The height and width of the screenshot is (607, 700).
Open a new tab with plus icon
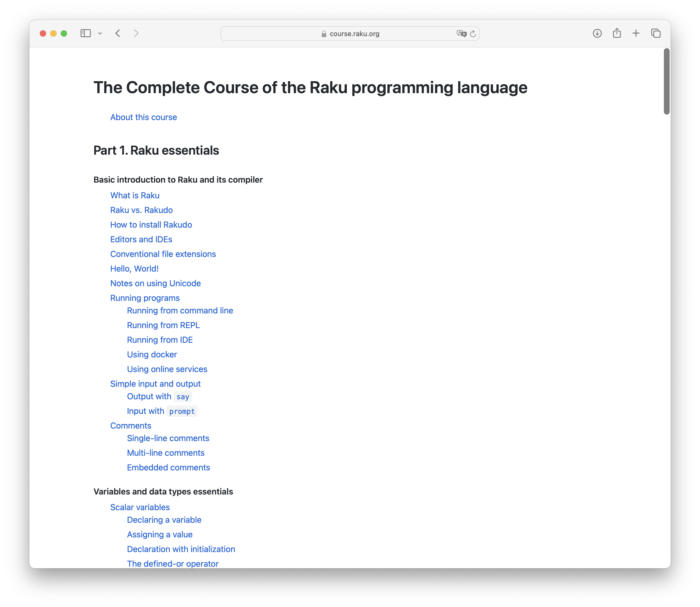(636, 33)
